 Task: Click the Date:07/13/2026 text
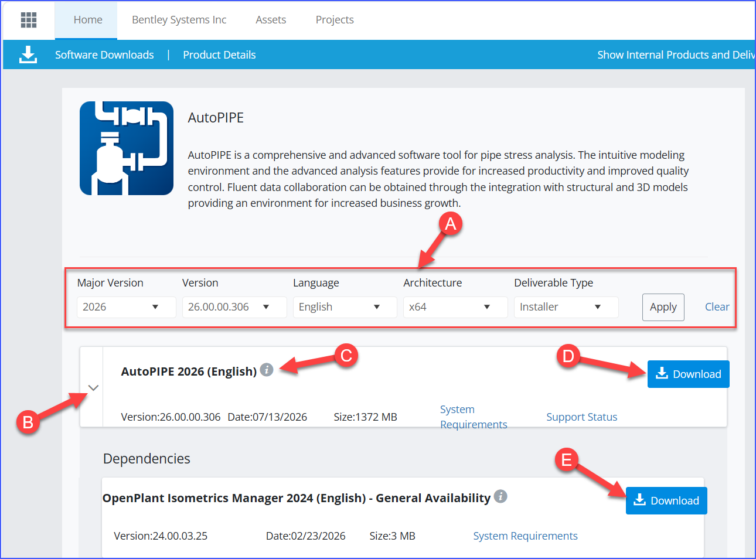267,417
